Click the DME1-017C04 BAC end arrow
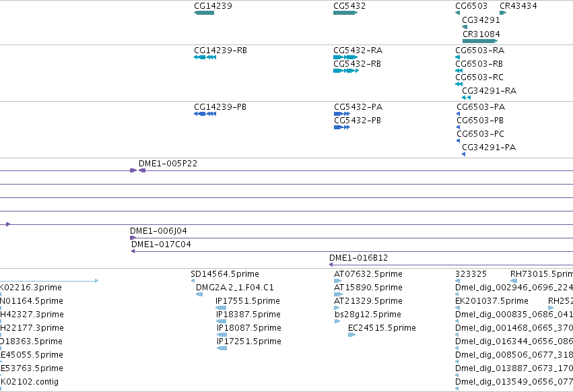 pyautogui.click(x=133, y=251)
